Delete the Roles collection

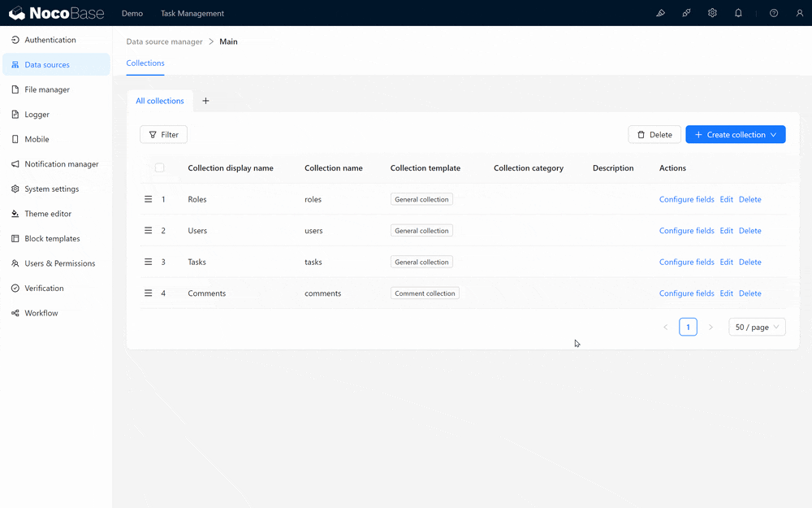point(749,199)
